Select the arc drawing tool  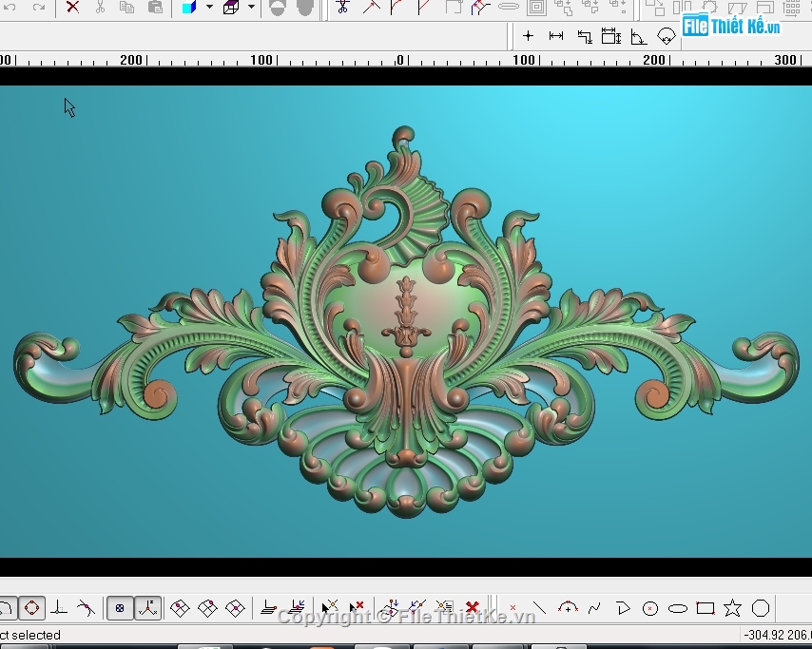click(568, 607)
